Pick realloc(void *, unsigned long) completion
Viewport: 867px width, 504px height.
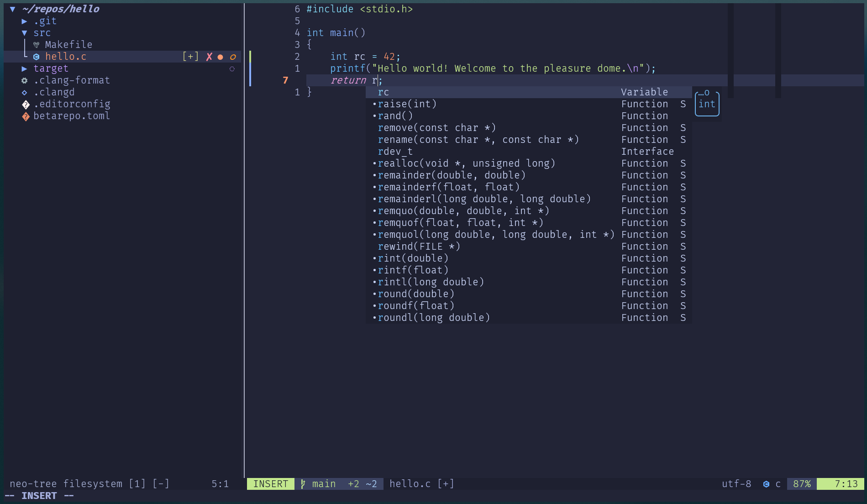[466, 163]
